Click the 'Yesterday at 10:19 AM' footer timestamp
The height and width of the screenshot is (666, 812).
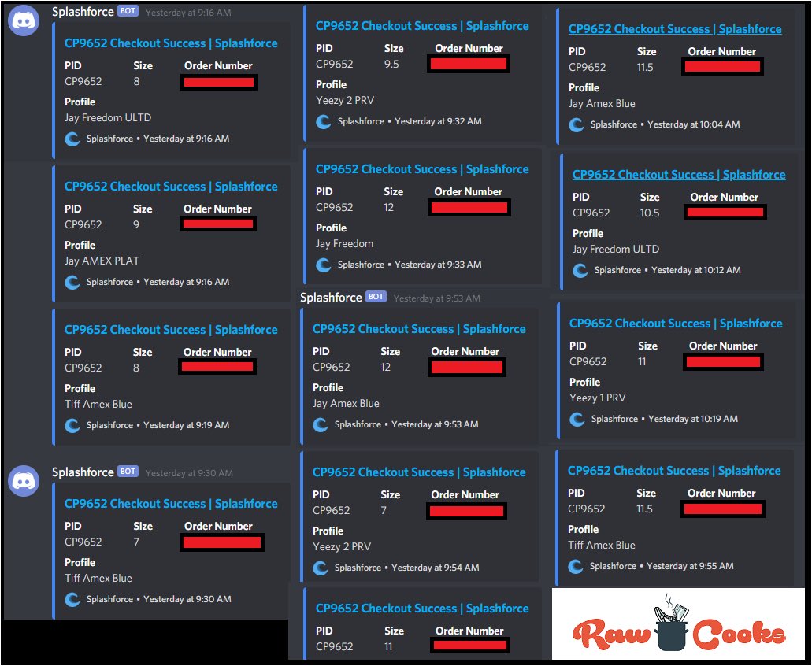coord(693,419)
